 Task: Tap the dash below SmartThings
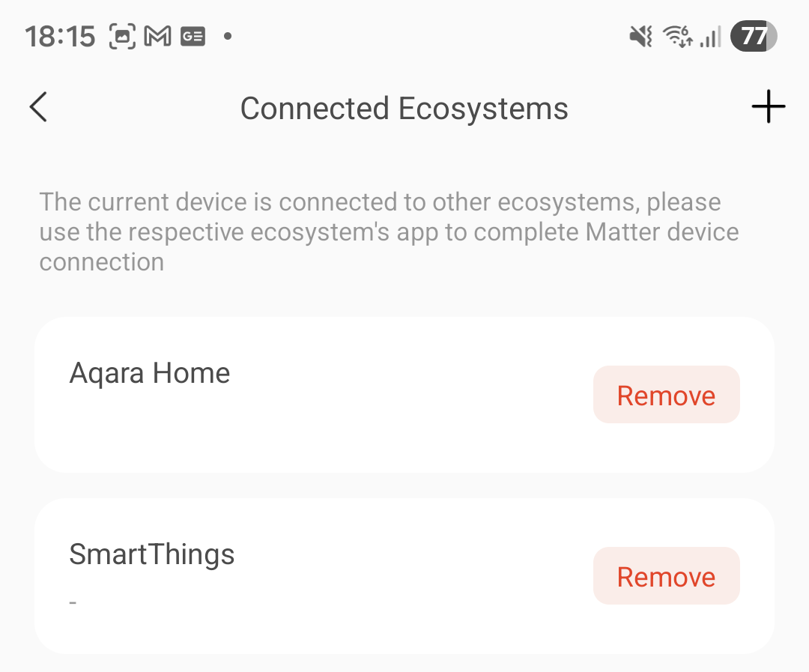coord(73,602)
